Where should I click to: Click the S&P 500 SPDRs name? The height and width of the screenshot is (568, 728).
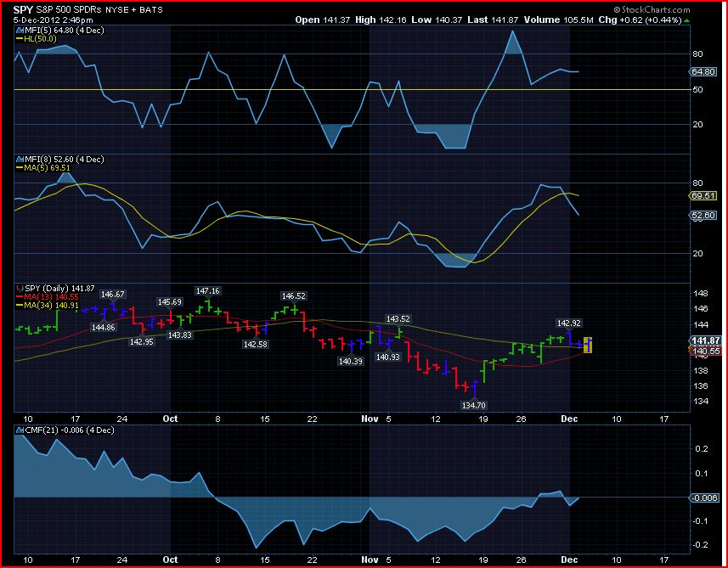tap(71, 9)
